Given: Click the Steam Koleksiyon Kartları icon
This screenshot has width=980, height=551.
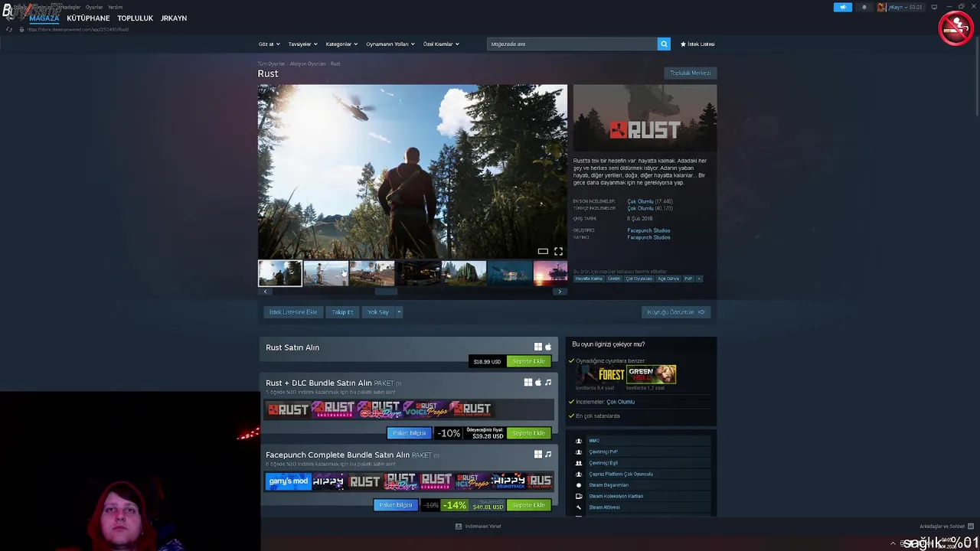Looking at the screenshot, I should point(579,496).
